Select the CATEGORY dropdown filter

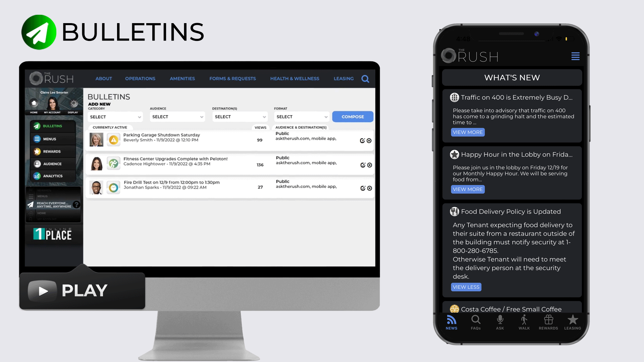115,117
